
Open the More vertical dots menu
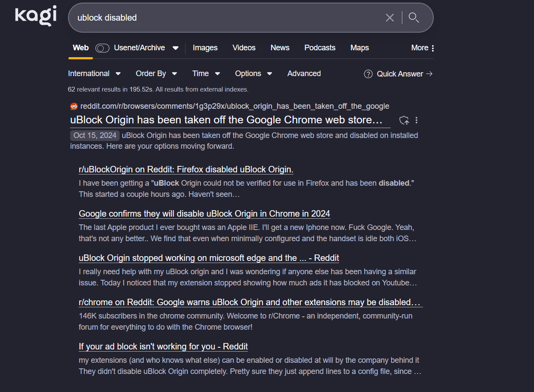coord(432,48)
